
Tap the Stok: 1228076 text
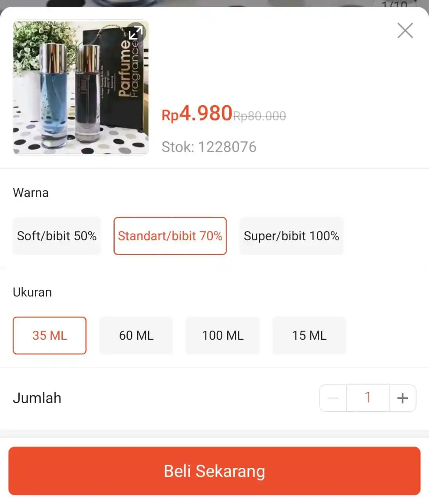(209, 147)
